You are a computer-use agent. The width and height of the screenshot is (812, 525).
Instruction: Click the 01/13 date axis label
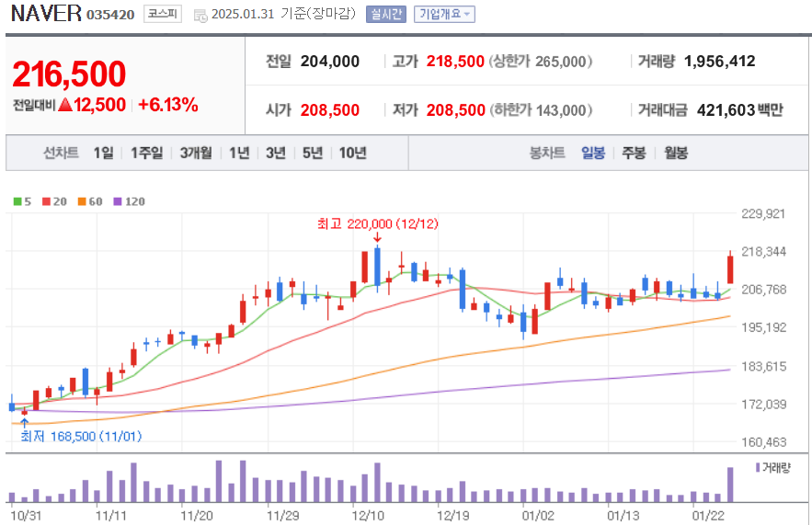pos(623,516)
